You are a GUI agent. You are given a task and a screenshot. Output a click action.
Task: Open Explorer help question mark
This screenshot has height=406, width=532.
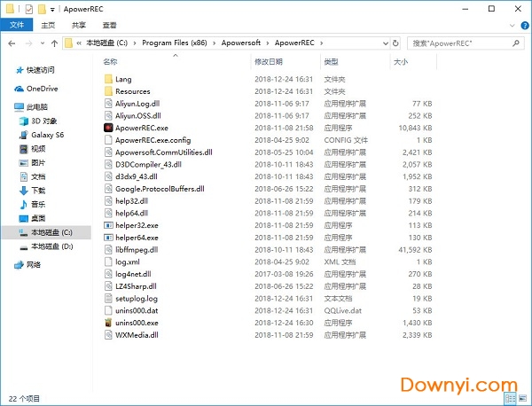pos(525,26)
